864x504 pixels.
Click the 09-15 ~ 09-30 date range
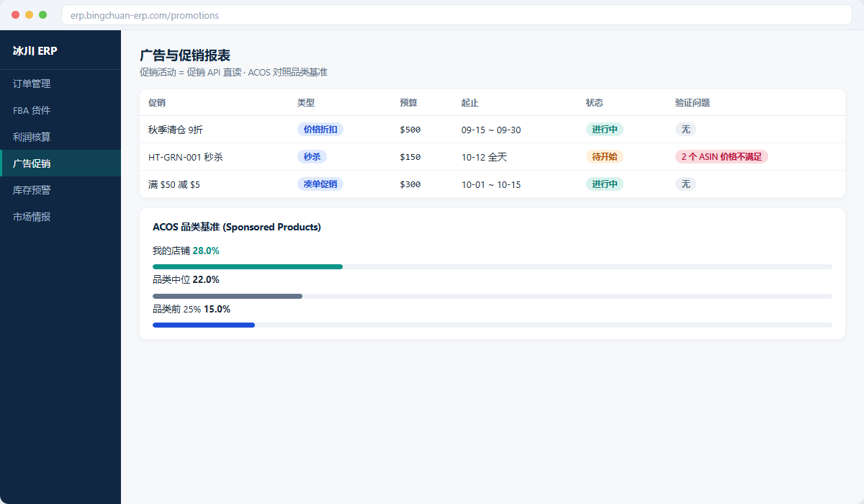[x=491, y=130]
